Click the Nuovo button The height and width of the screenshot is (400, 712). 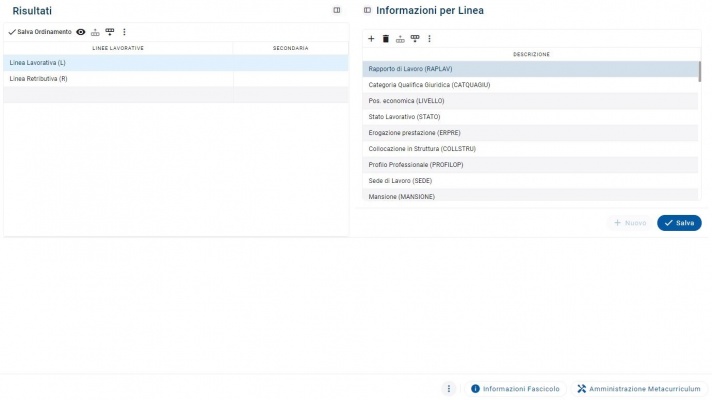tap(630, 223)
